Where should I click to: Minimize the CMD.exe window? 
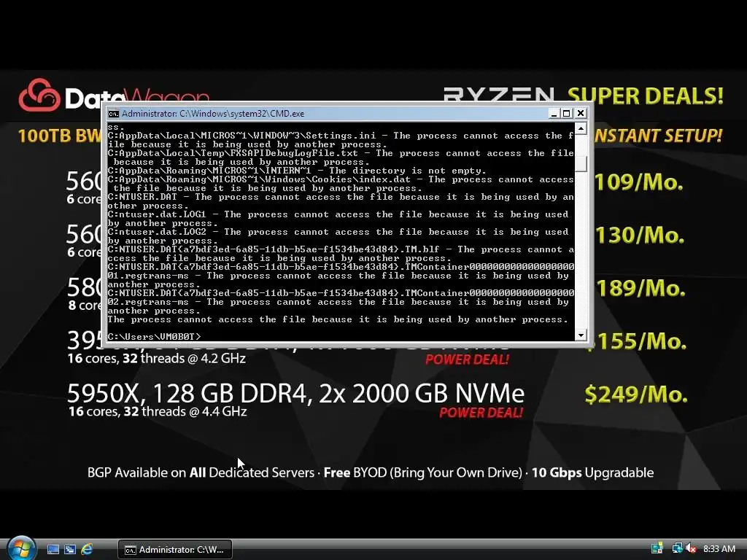(x=553, y=113)
